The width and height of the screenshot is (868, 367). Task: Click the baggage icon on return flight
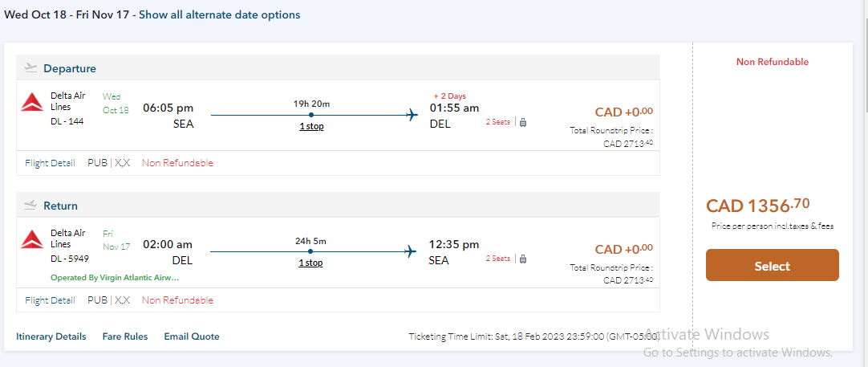pos(522,259)
